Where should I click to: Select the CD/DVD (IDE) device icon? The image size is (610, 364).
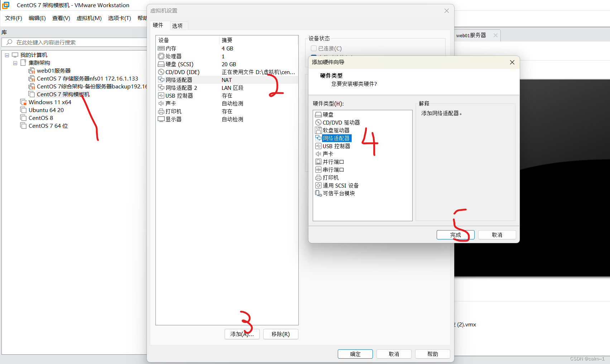(x=161, y=72)
